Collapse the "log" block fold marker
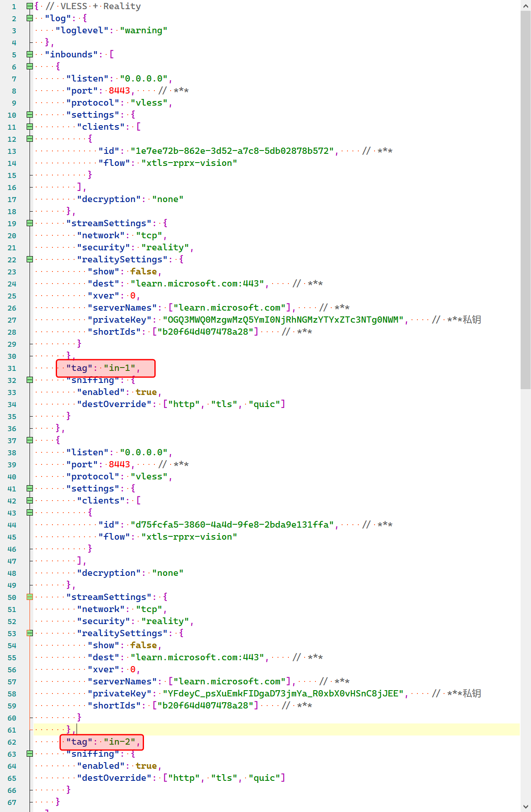531x812 pixels. pyautogui.click(x=30, y=18)
